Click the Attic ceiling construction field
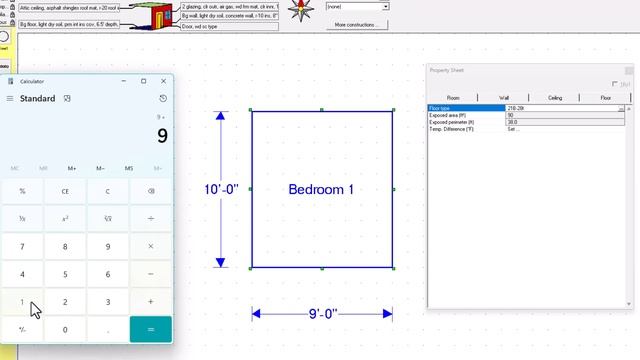640x360 pixels. (69, 8)
